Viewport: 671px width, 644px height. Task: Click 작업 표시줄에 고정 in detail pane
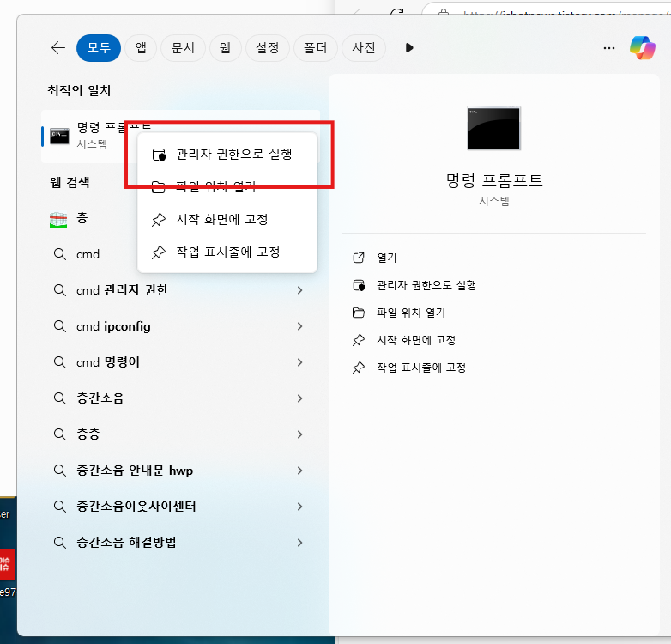(421, 368)
